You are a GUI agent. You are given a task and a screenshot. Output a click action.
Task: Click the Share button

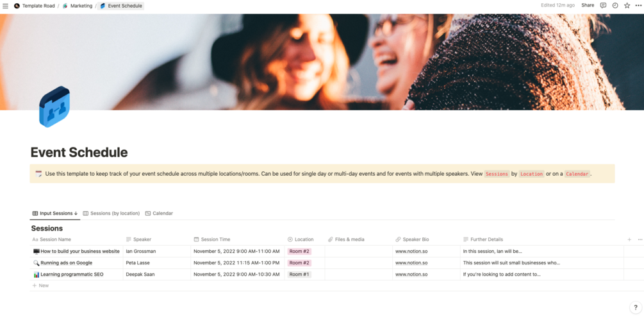pos(588,5)
